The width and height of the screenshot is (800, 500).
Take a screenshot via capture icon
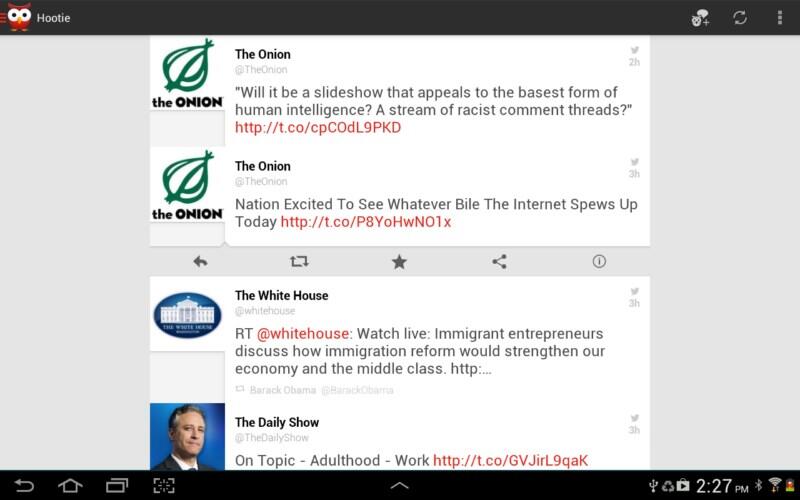pyautogui.click(x=164, y=485)
